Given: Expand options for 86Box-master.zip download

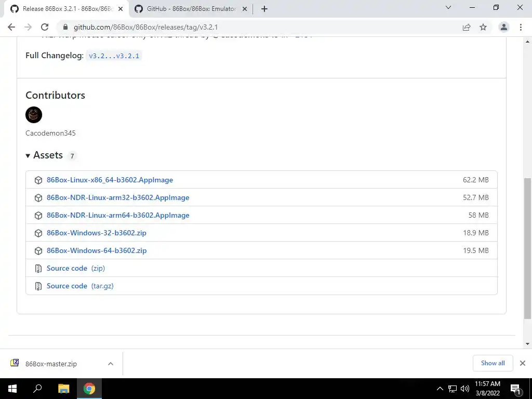Looking at the screenshot, I should [110, 364].
